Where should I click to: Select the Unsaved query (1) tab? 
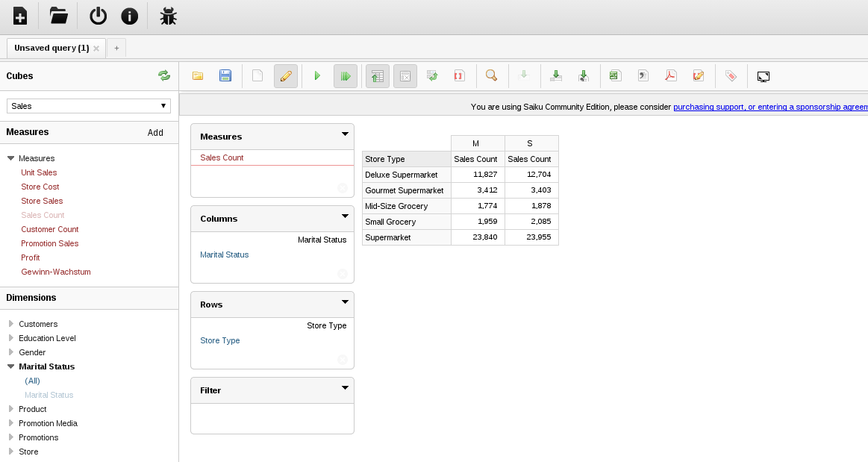[51, 48]
